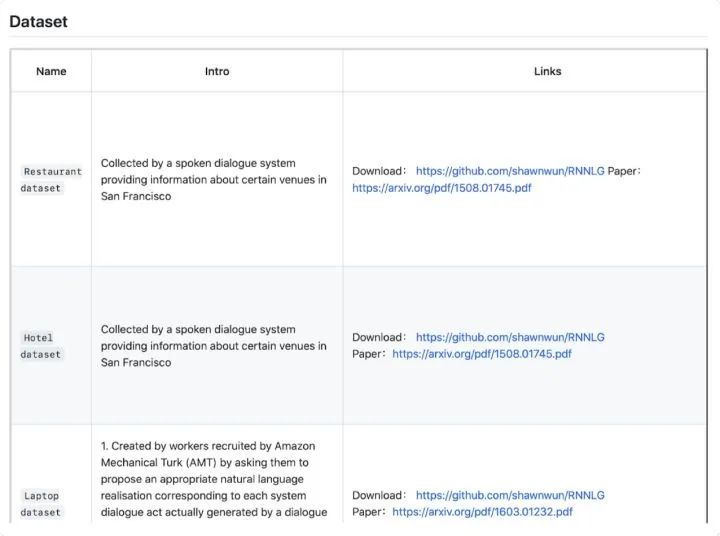The image size is (720, 536).
Task: Click the Amazon Mechanical Turk intro text
Action: (213, 478)
